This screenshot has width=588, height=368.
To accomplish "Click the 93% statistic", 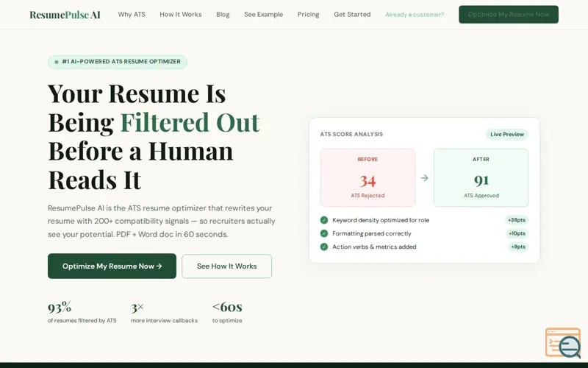I will (60, 308).
